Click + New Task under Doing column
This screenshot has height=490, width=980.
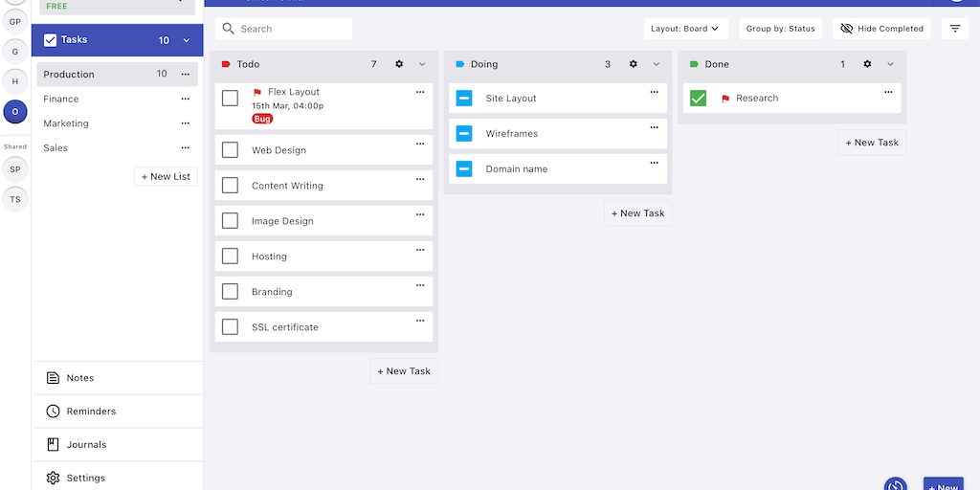click(637, 213)
